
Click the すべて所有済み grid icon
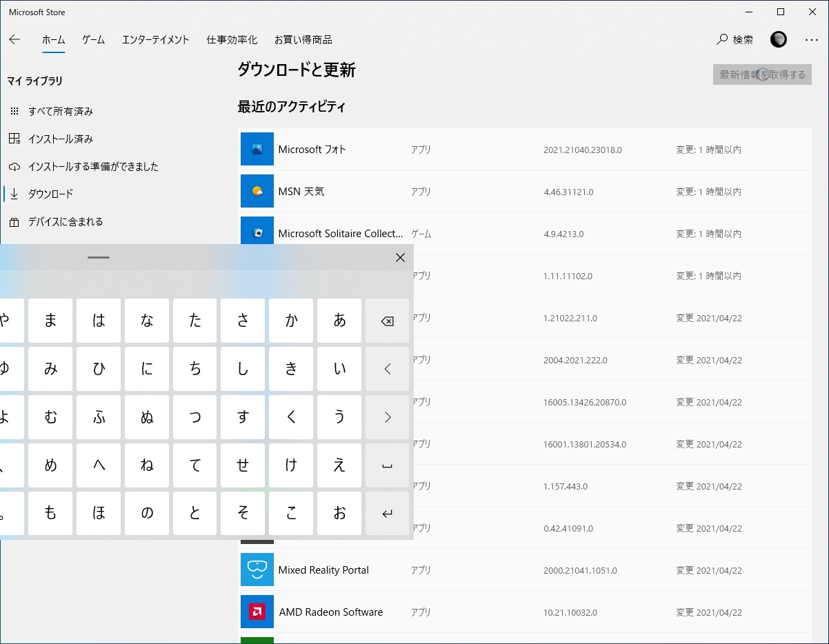click(14, 111)
